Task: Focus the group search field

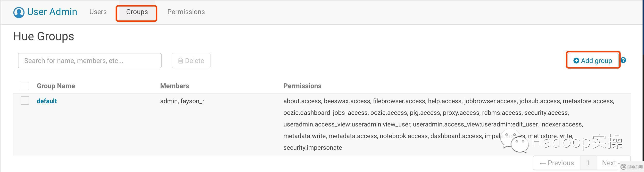Action: [x=90, y=61]
